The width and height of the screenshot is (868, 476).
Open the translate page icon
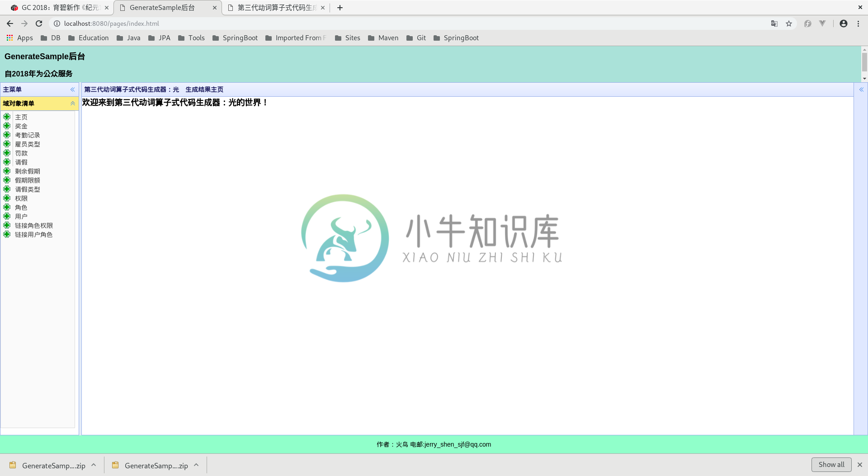pyautogui.click(x=774, y=24)
